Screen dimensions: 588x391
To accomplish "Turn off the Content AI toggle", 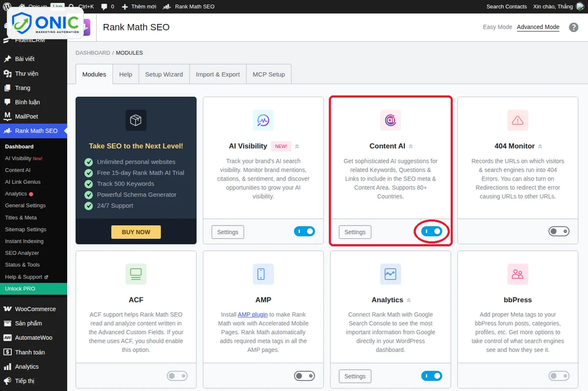I will (432, 232).
